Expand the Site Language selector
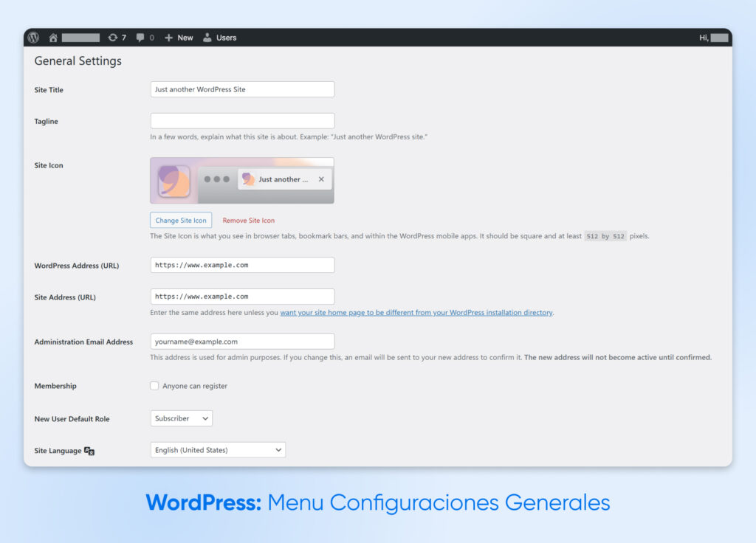 click(217, 449)
